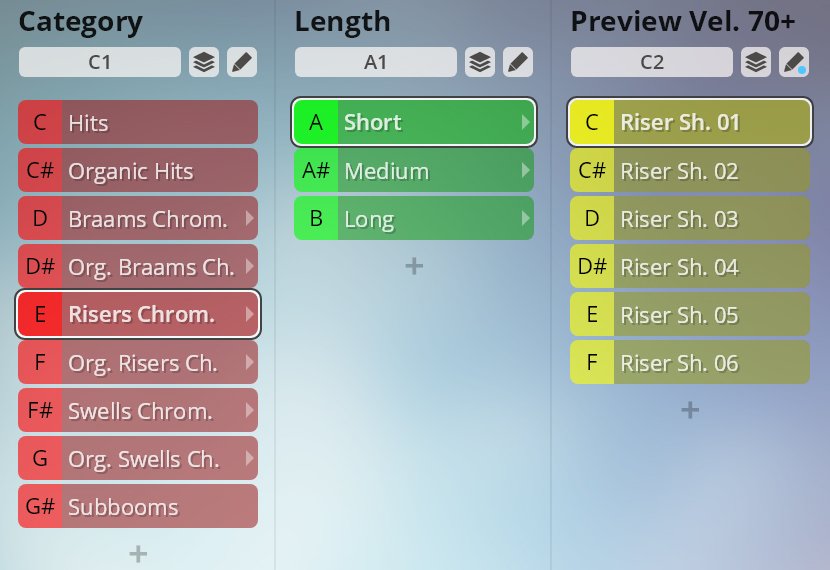
Task: Add new entry with Length plus icon
Action: (414, 266)
